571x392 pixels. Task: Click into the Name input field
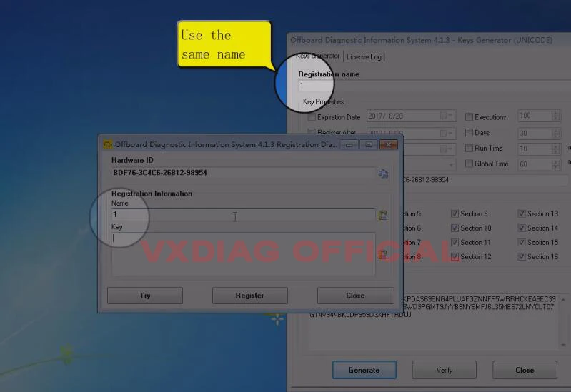(243, 215)
